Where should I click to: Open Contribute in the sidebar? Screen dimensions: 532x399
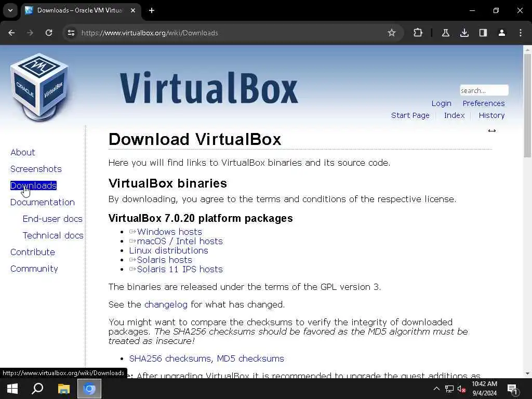(x=33, y=252)
